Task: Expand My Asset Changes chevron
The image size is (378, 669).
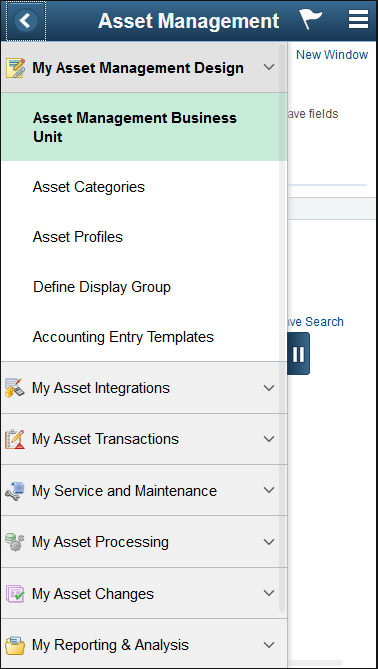Action: 269,593
